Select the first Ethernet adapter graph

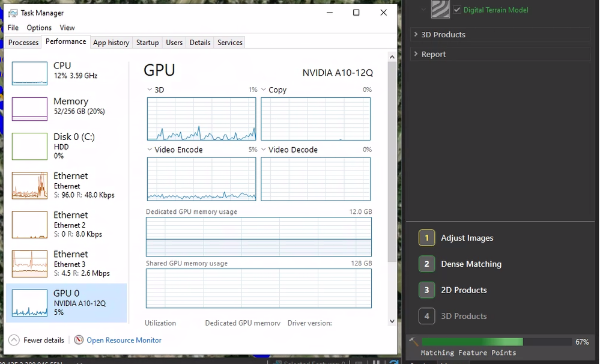[29, 186]
